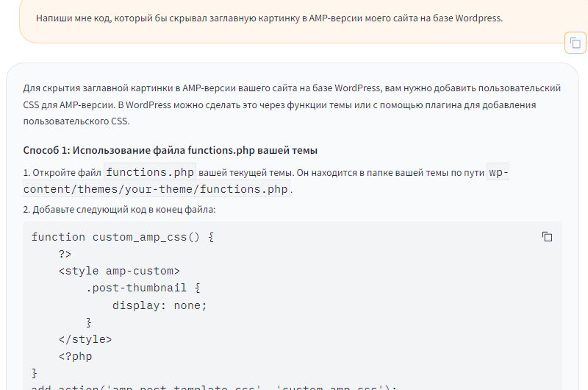Click the user message about AMP-версии

pos(269,18)
